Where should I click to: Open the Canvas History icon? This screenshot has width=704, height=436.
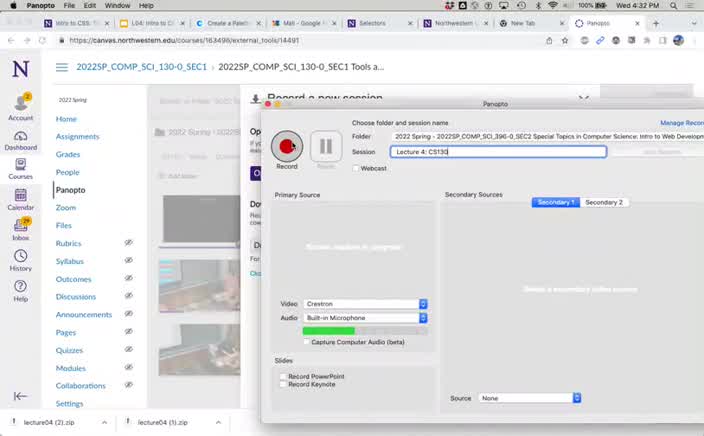20,259
